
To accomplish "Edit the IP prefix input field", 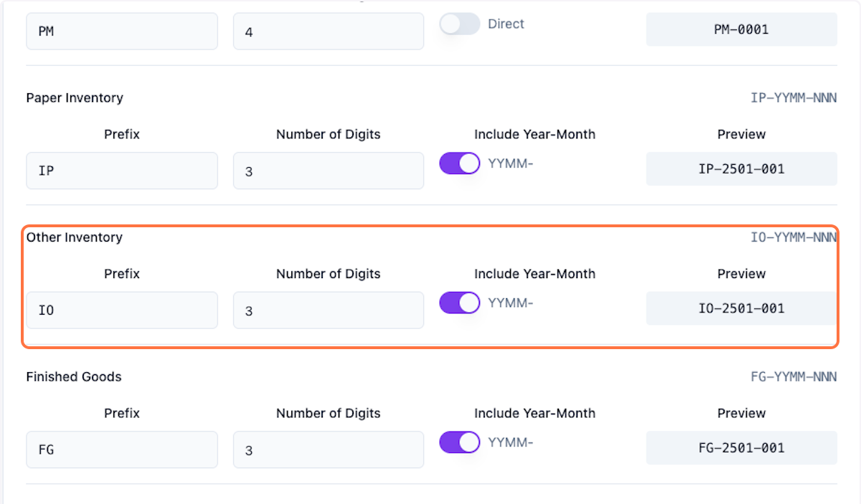I will pos(122,171).
